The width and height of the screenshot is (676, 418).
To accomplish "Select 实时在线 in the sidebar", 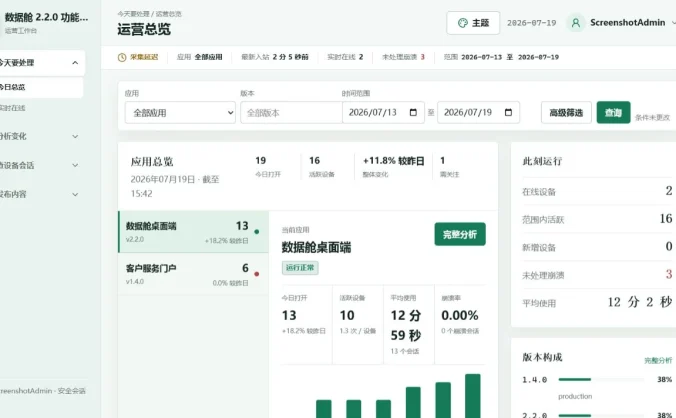I will click(41, 108).
